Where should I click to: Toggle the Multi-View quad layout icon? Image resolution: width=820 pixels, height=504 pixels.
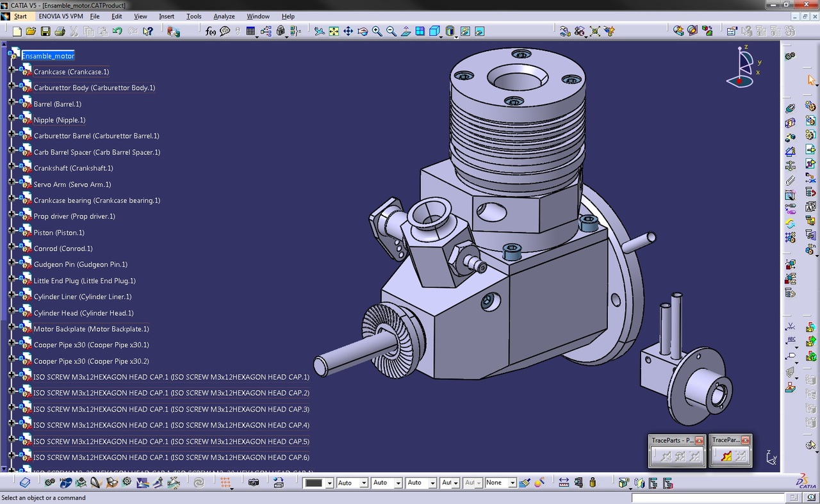[x=420, y=31]
